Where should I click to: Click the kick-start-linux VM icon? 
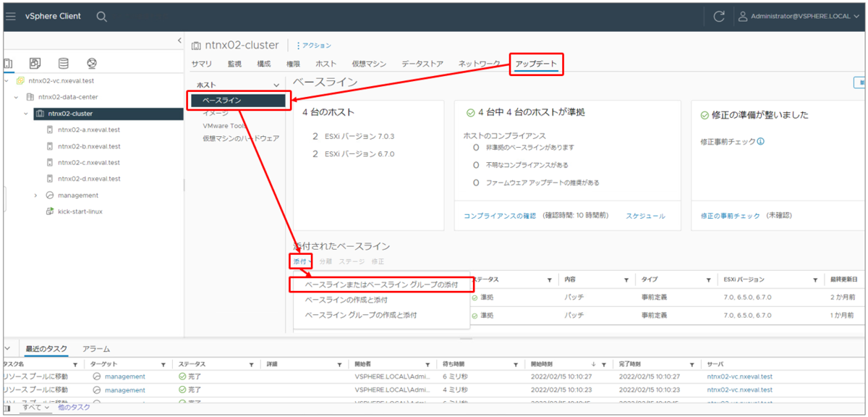pos(49,211)
